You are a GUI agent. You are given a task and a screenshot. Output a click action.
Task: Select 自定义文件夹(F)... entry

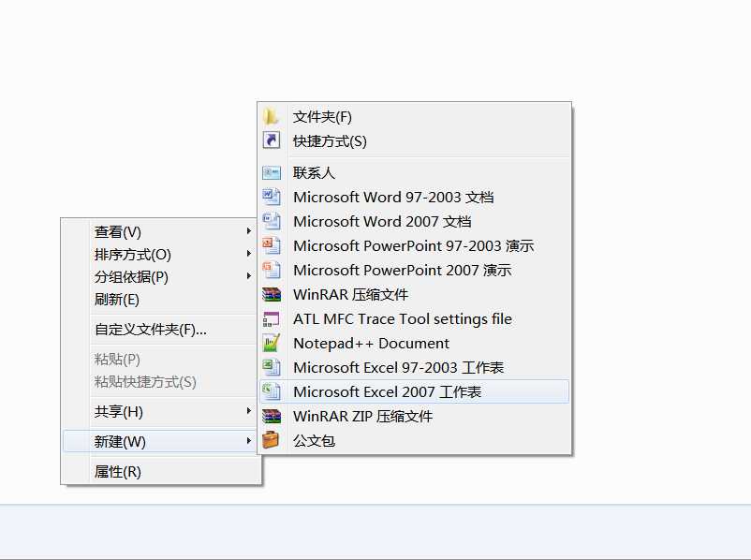(161, 330)
